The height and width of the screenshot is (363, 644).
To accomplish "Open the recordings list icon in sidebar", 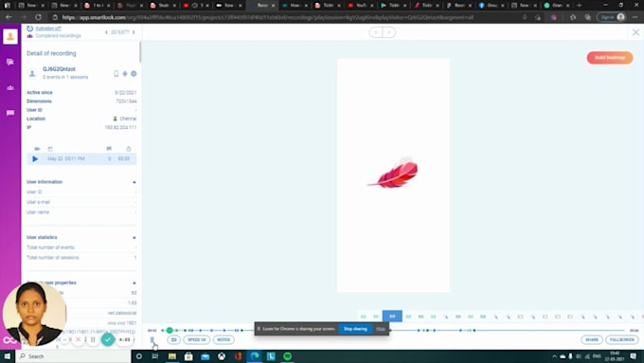I will click(x=10, y=62).
